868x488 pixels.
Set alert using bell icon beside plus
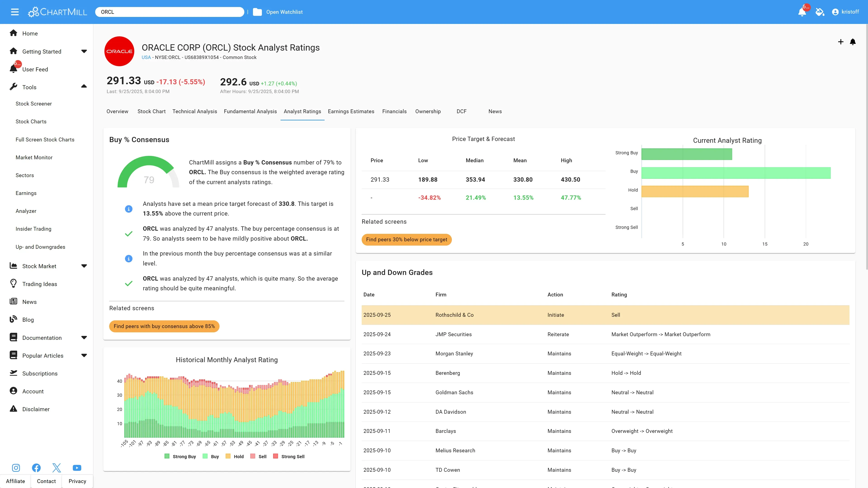853,42
